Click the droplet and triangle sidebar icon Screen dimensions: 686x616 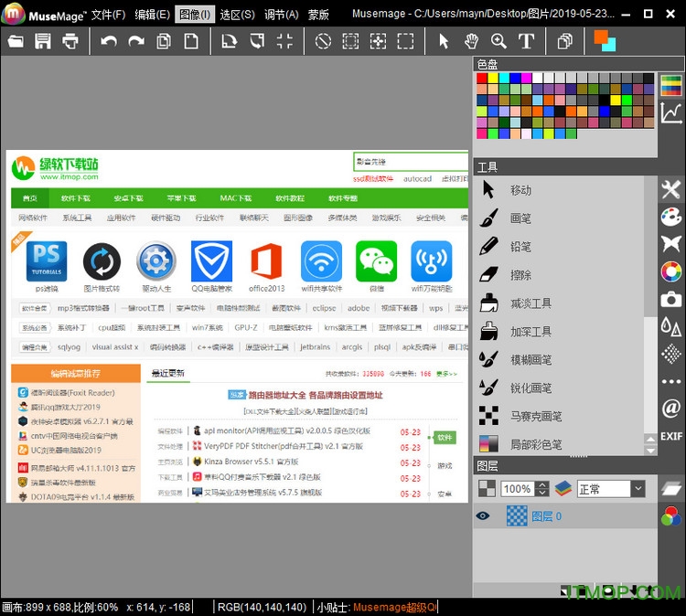671,326
